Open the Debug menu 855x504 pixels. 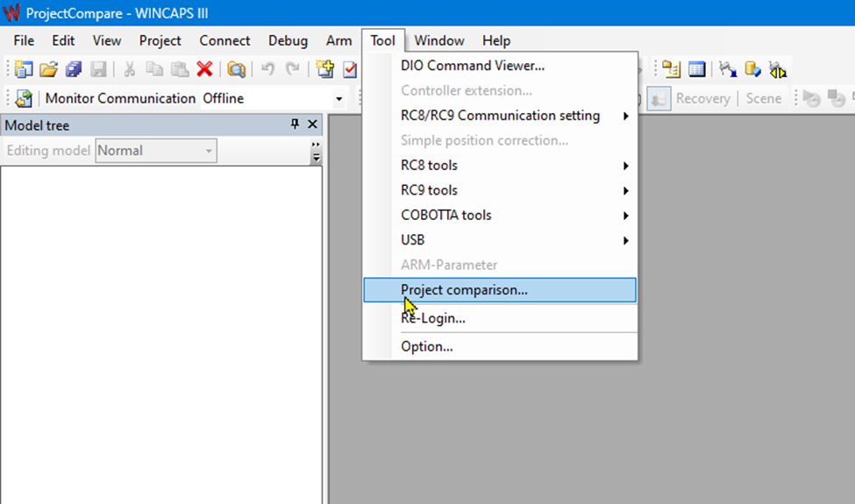[288, 41]
